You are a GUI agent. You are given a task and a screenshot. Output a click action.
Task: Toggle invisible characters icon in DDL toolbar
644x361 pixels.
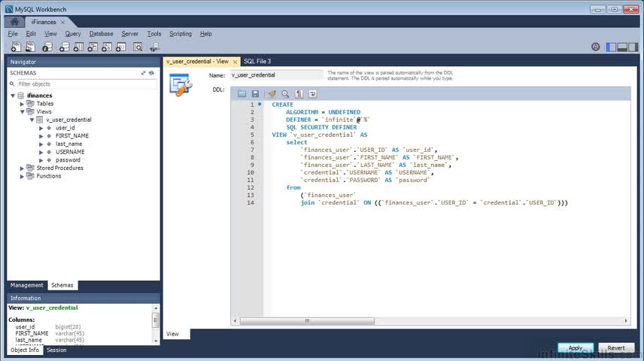point(299,94)
